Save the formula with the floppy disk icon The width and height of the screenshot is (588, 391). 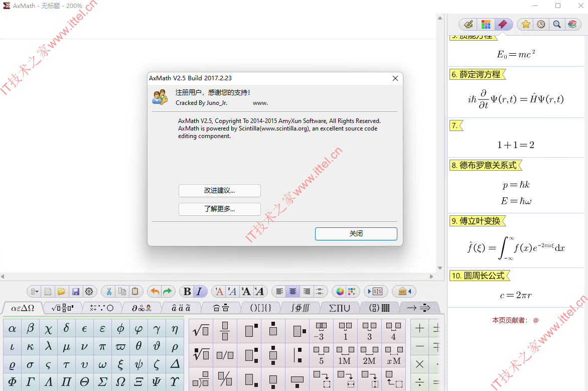click(x=75, y=292)
